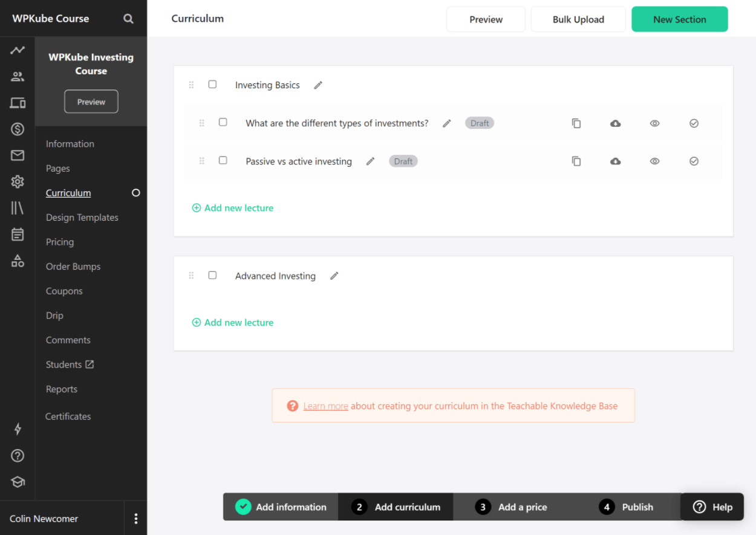Screen dimensions: 756x535
Task: Open Reports in the course menu
Action: pyautogui.click(x=62, y=389)
